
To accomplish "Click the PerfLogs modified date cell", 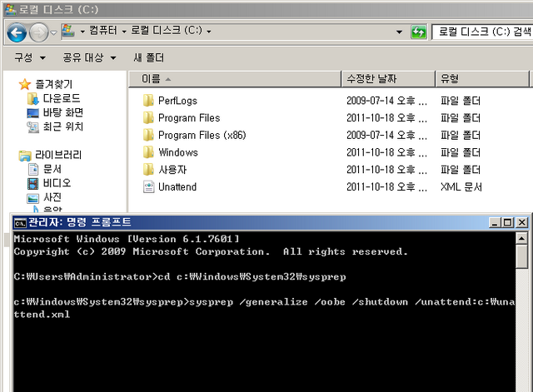I will pos(386,101).
